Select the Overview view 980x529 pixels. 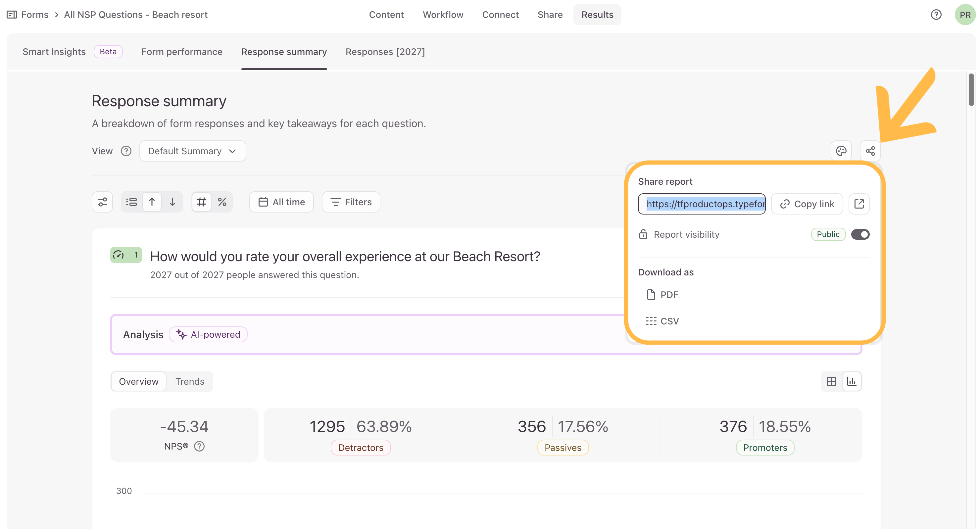[139, 381]
